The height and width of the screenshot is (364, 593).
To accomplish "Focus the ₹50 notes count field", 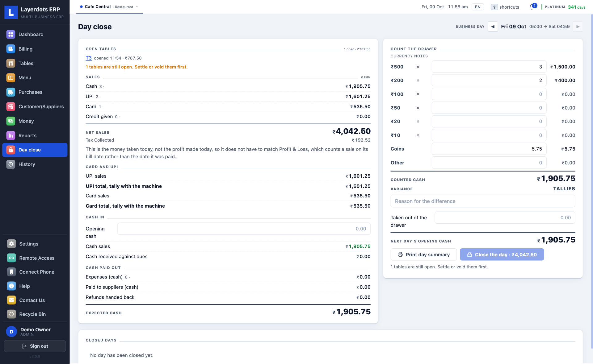I will pos(489,108).
